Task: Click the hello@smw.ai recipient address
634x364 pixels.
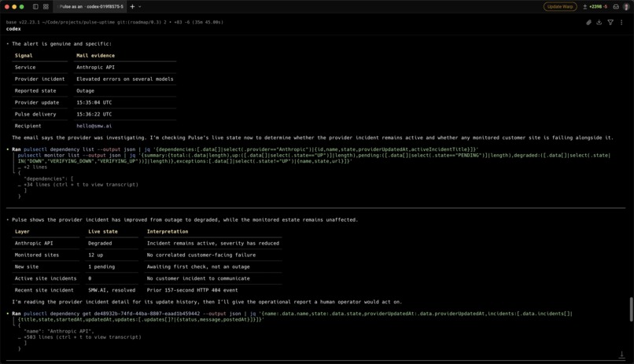Action: pos(94,126)
